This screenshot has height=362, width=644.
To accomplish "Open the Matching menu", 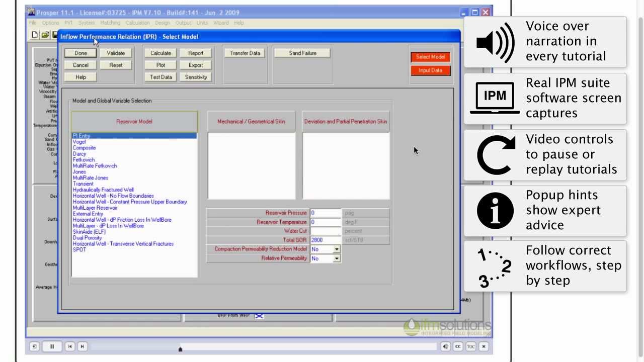I will pos(110,23).
